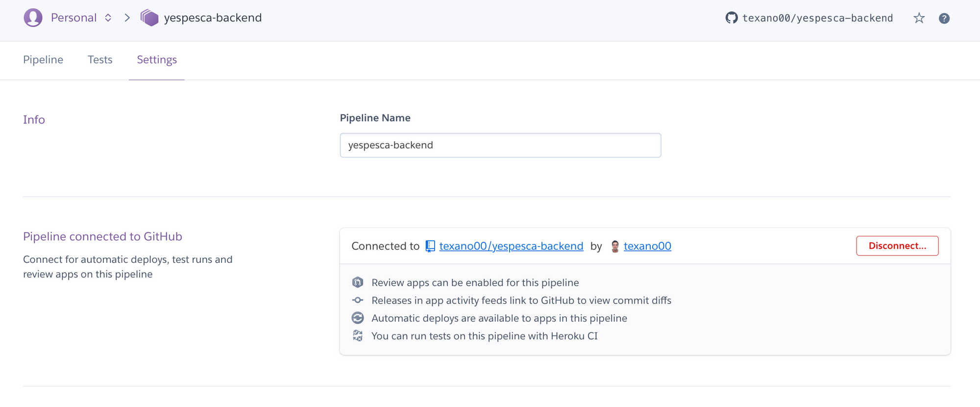Switch to the Pipeline tab

(43, 60)
